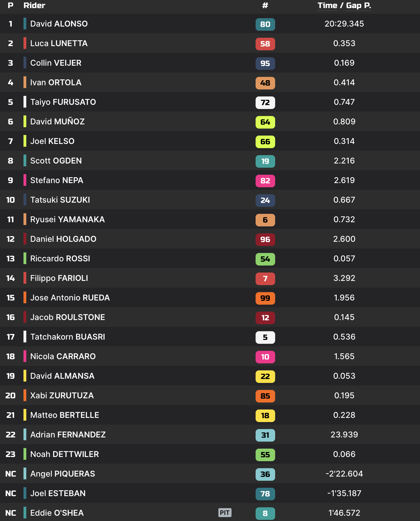Select Daniel HOLGADO's name
The image size is (420, 521).
(63, 239)
